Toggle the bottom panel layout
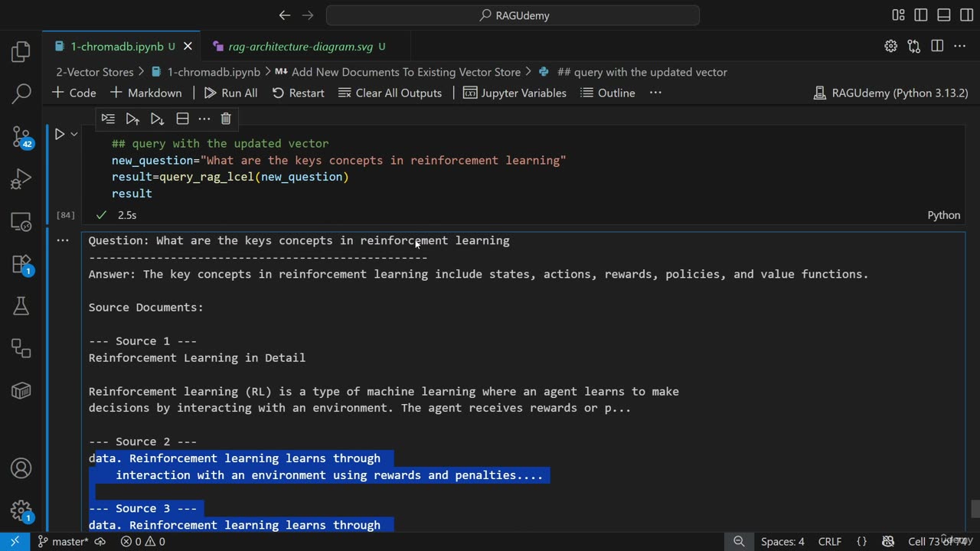Screen dimensions: 980x551 (944, 15)
